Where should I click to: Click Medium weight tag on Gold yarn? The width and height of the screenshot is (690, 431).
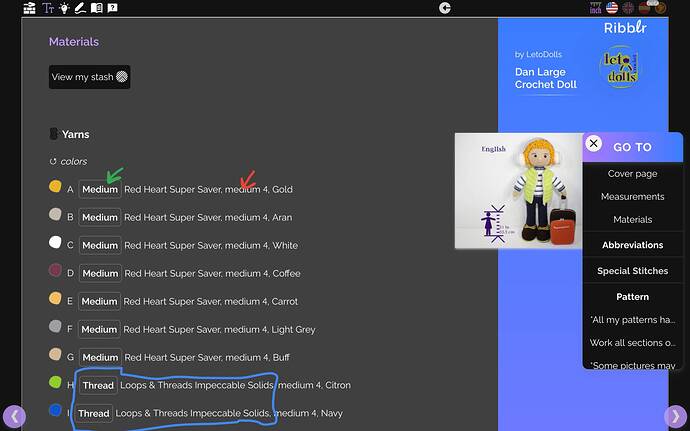100,189
